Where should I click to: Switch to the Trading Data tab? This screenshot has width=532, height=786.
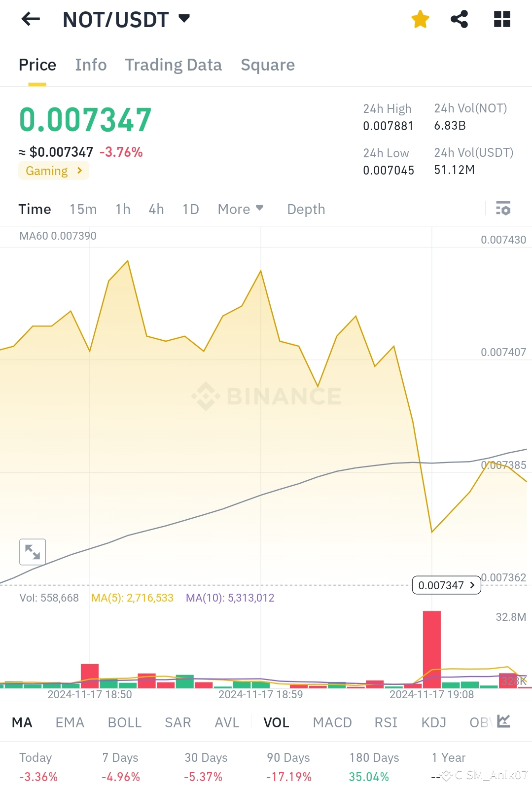[173, 65]
